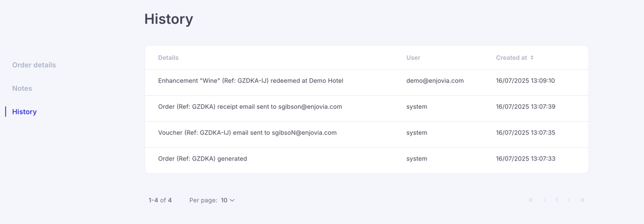Select page number 1 in pagination
The image size is (644, 224).
click(x=557, y=200)
